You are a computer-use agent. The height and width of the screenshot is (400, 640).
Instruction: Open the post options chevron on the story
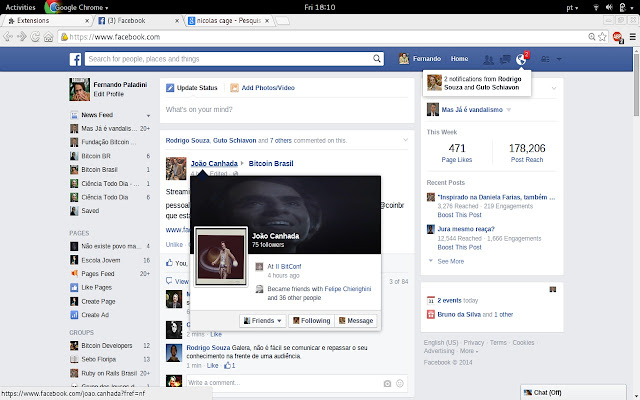(x=405, y=140)
